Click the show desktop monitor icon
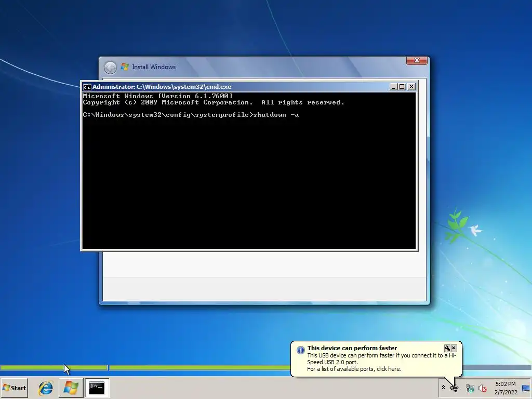 click(x=526, y=388)
